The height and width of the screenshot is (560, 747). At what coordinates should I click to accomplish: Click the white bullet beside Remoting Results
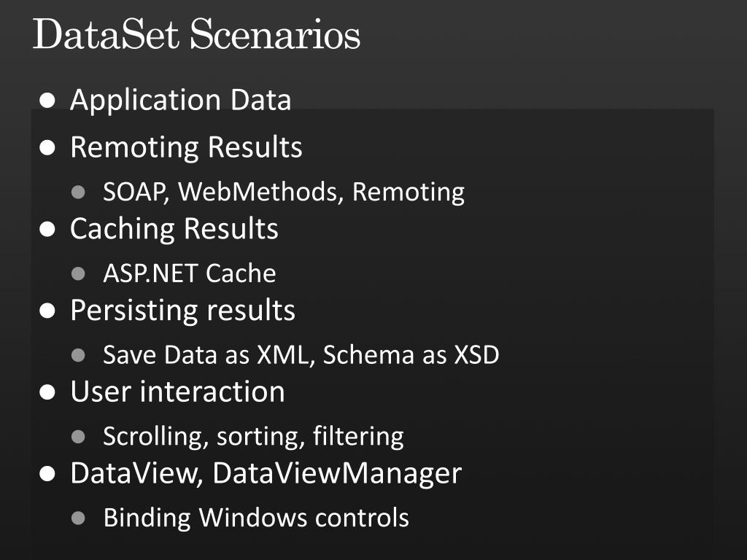tap(47, 147)
